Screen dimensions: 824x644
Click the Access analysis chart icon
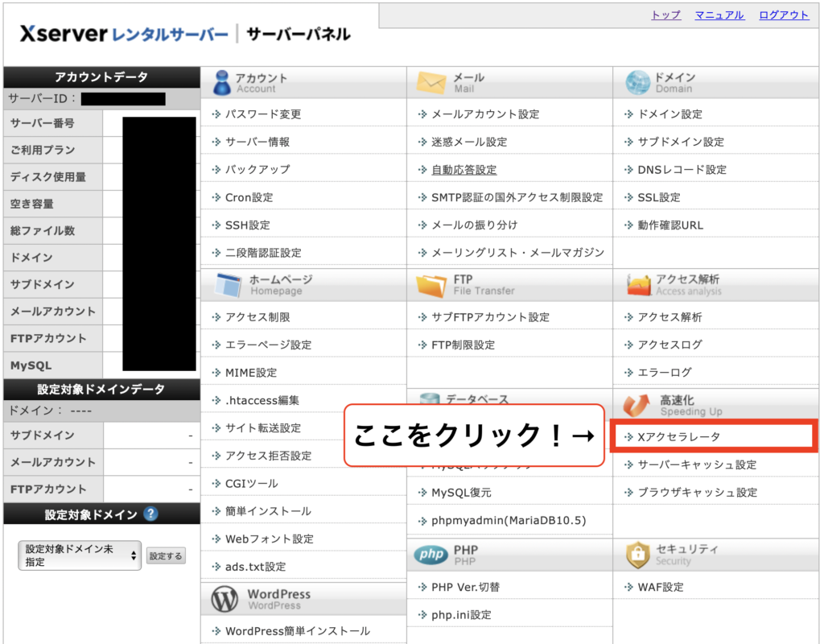point(638,285)
